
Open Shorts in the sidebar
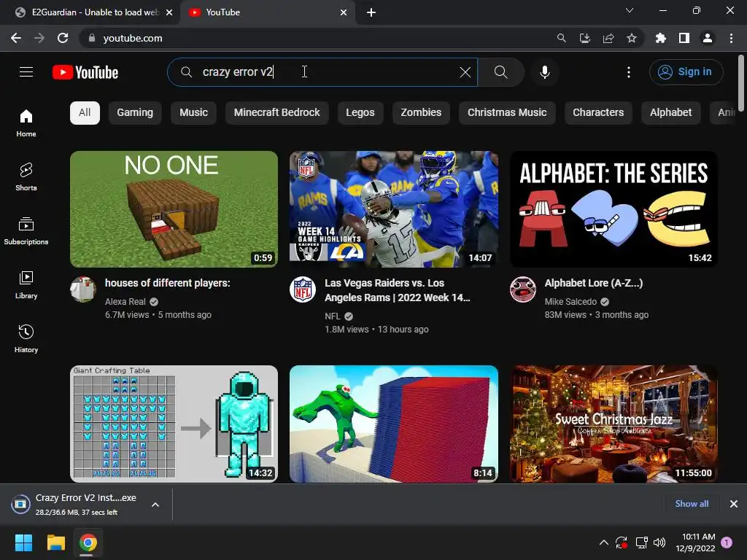(x=26, y=176)
